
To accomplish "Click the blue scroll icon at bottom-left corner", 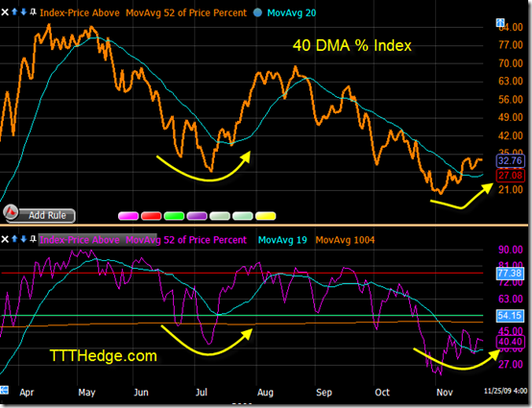I will pyautogui.click(x=4, y=390).
